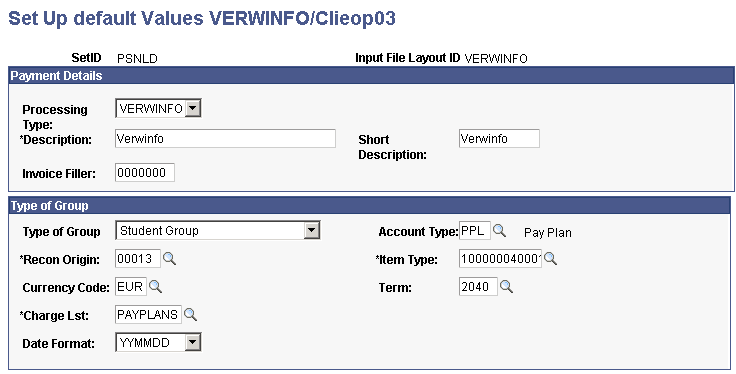This screenshot has height=374, width=736.
Task: Click the Description input field
Action: [225, 138]
